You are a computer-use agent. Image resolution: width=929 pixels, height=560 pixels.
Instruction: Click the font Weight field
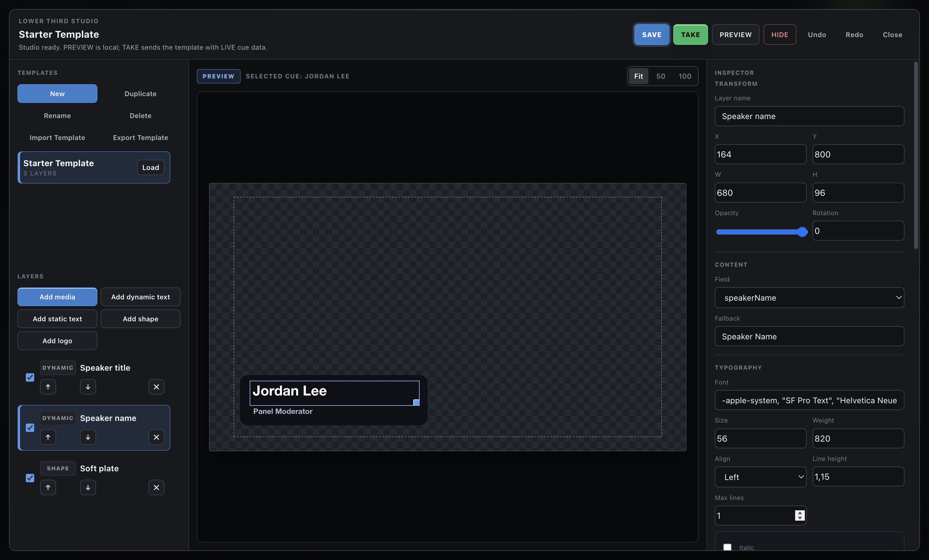[x=858, y=439]
